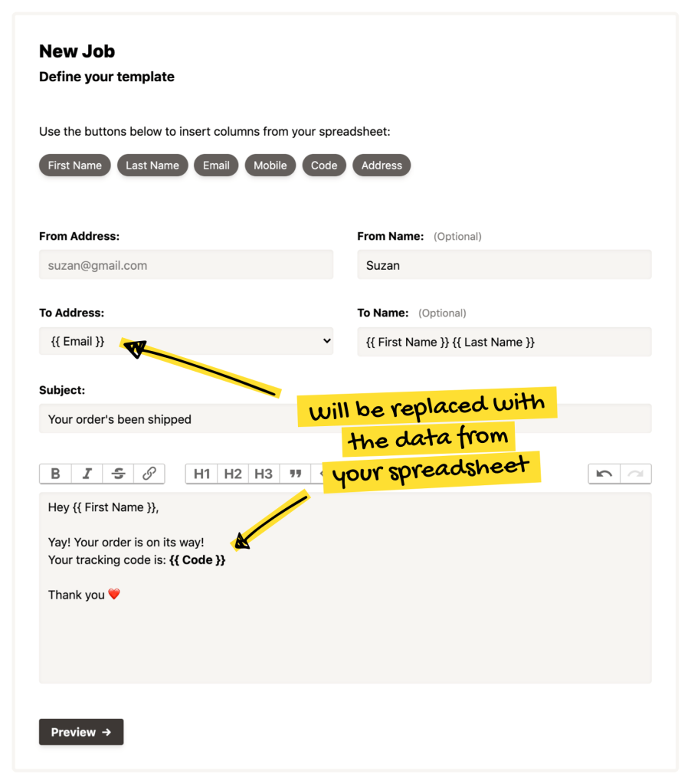Click inside the To Name field
The image size is (691, 784).
coord(504,342)
